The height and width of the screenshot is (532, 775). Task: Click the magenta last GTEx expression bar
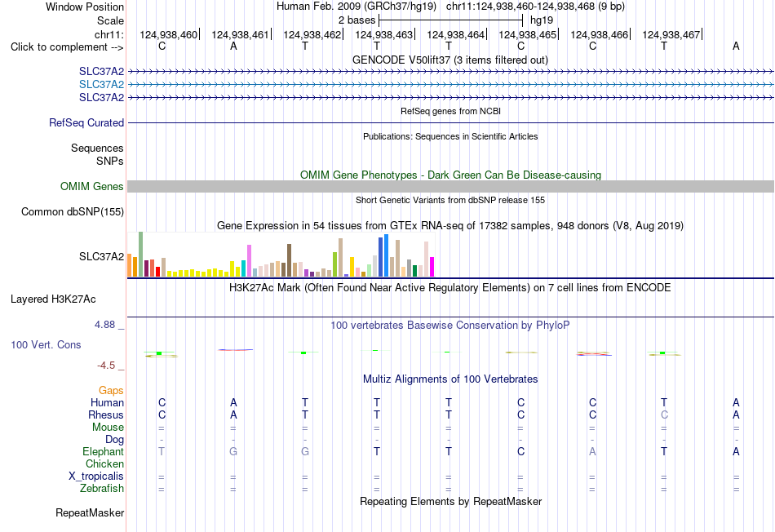432,267
